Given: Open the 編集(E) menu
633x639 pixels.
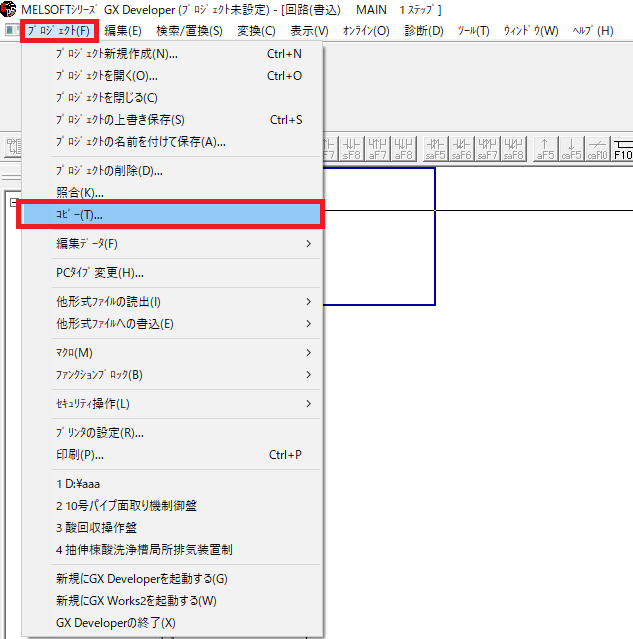Looking at the screenshot, I should (x=123, y=31).
